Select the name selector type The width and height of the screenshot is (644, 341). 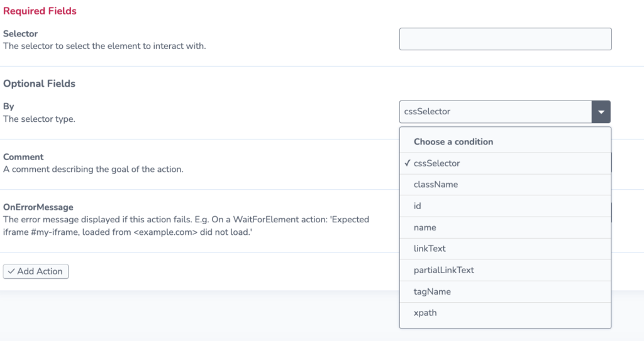point(505,227)
